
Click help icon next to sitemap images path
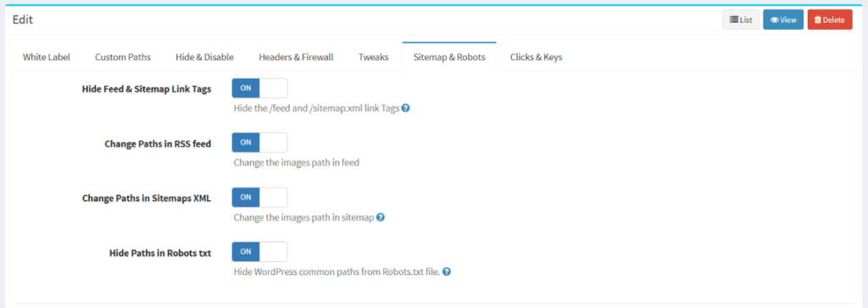381,217
